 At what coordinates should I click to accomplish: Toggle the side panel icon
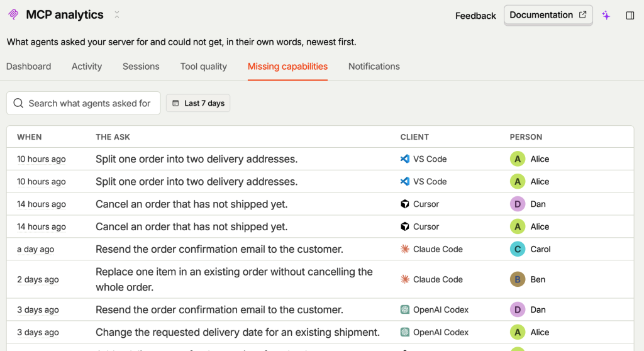tap(630, 16)
